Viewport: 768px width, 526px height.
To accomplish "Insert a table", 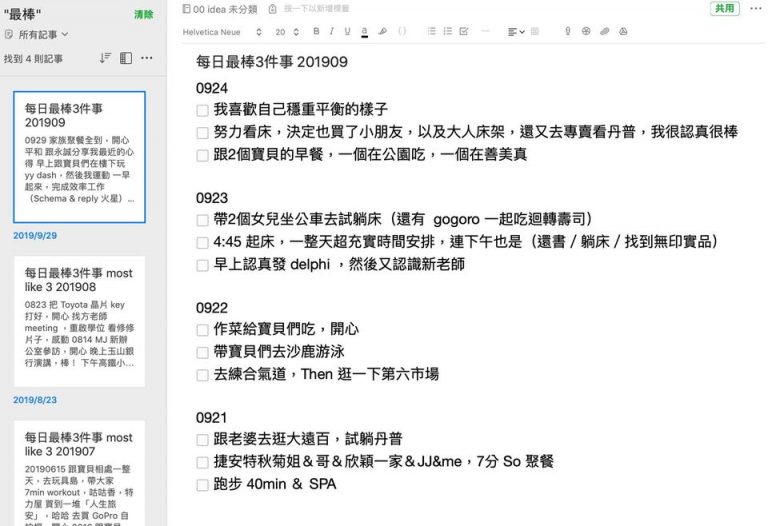I will pos(535,31).
